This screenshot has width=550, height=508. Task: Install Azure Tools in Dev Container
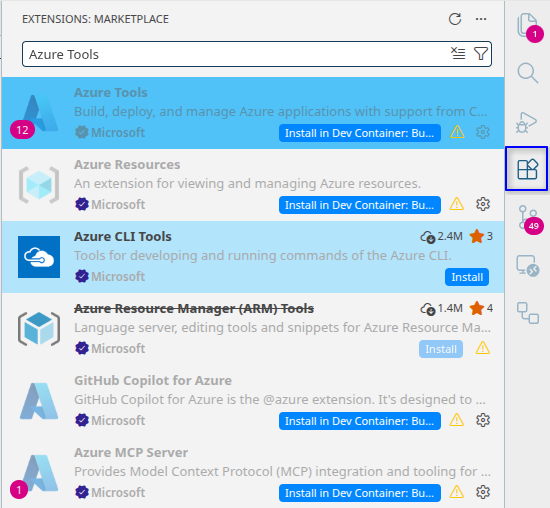click(360, 133)
